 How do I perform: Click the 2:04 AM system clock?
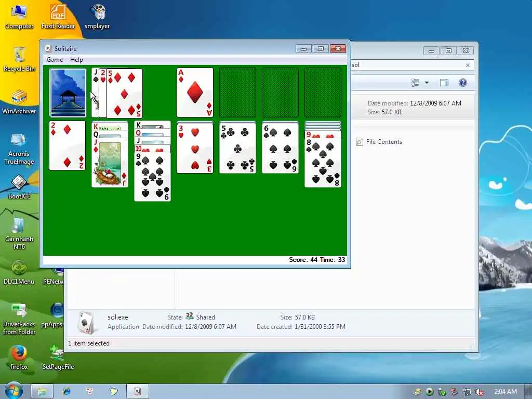(506, 392)
